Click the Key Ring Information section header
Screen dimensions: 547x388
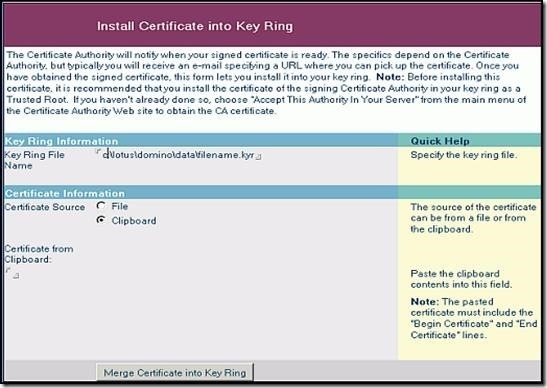tap(61, 141)
